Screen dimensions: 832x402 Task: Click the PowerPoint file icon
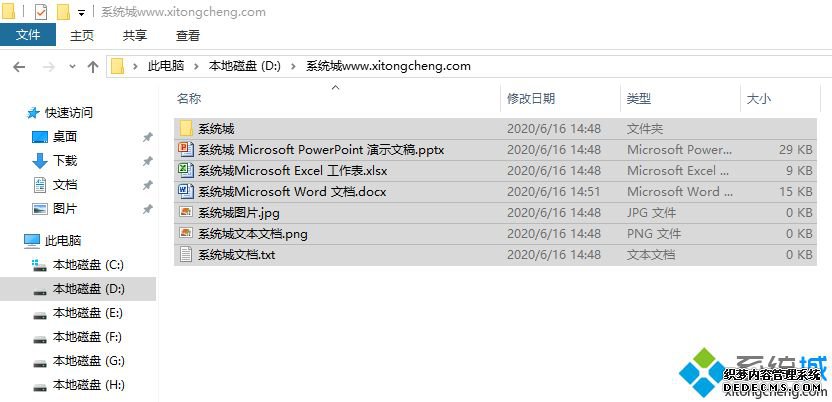coord(186,150)
